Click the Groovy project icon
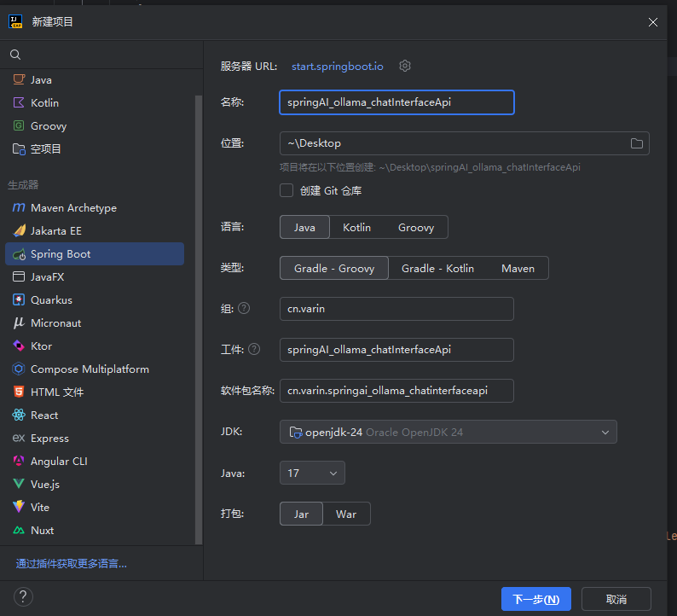Image resolution: width=677 pixels, height=616 pixels. tap(19, 125)
